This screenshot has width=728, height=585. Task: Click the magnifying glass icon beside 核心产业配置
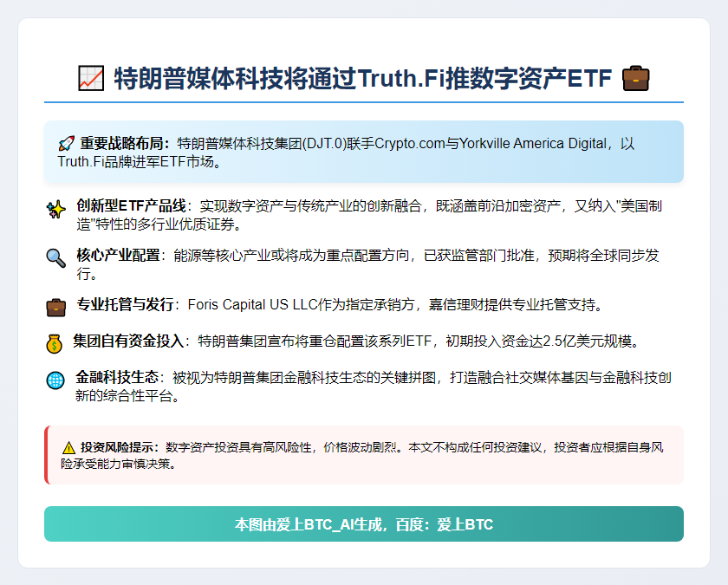point(55,258)
